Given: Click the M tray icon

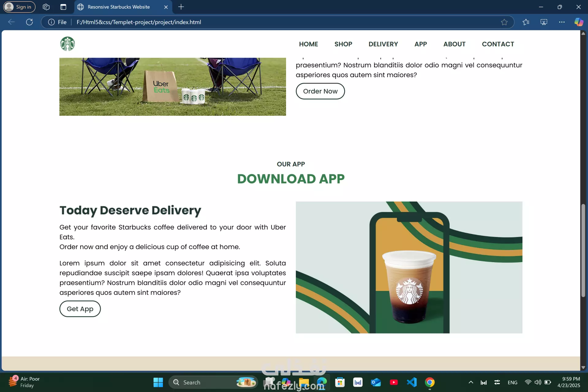Looking at the screenshot, I should coord(484,382).
